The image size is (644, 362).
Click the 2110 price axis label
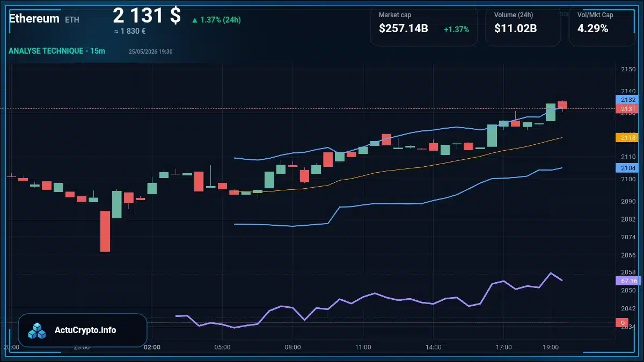628,157
